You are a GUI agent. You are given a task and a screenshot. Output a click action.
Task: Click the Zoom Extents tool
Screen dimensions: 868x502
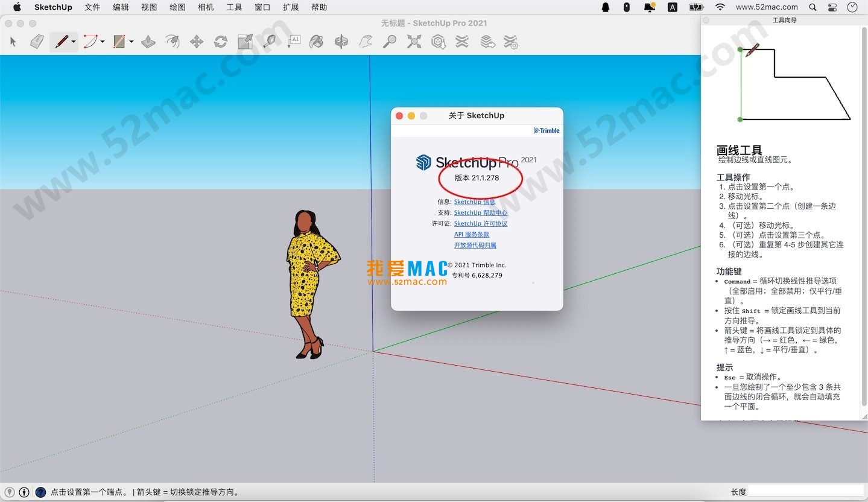pyautogui.click(x=414, y=42)
